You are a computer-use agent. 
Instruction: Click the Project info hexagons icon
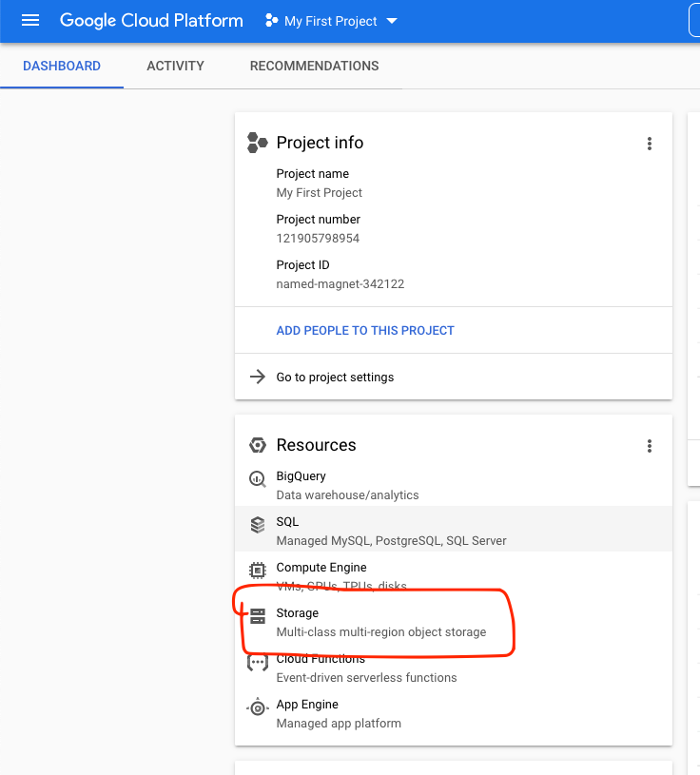(257, 143)
